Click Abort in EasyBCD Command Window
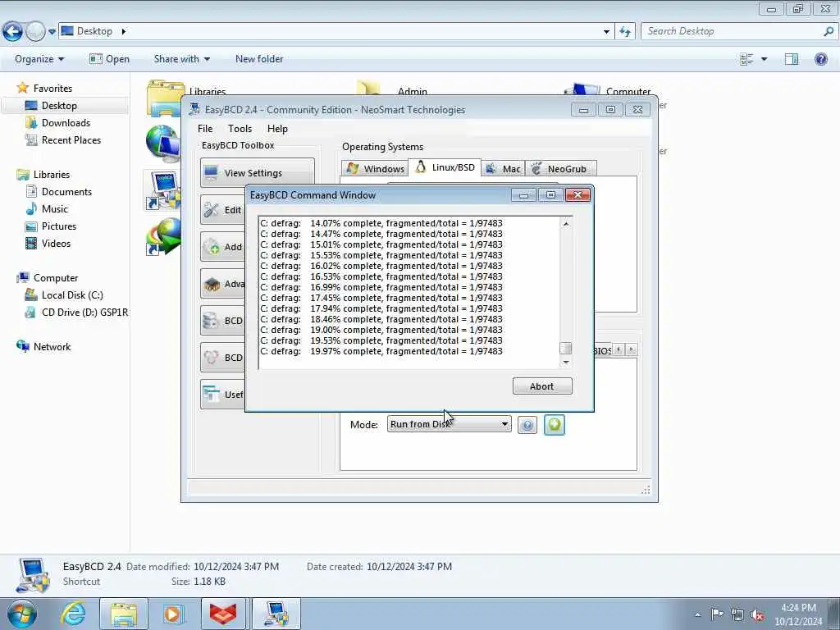 542,386
